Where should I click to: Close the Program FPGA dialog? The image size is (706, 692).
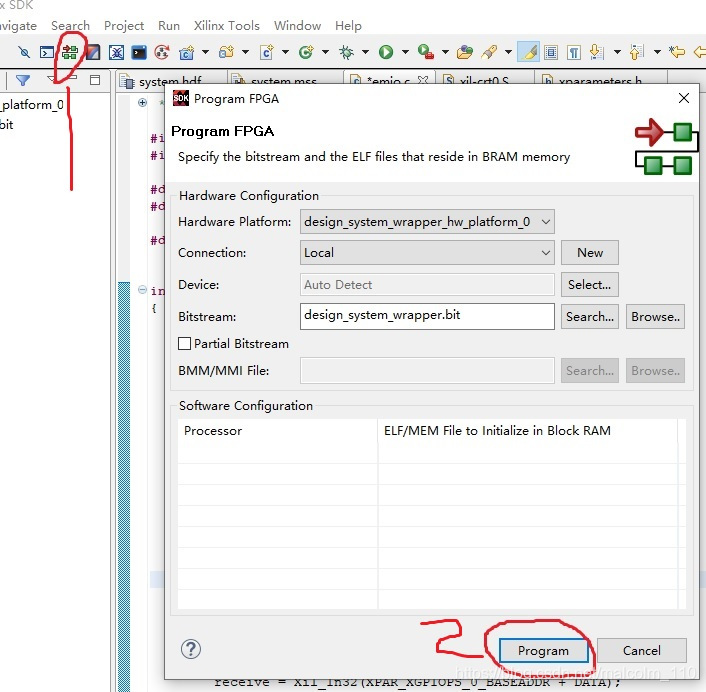click(683, 98)
